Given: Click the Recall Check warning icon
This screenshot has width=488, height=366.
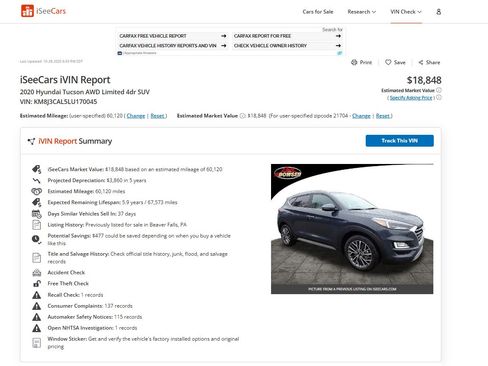Looking at the screenshot, I should (x=37, y=295).
